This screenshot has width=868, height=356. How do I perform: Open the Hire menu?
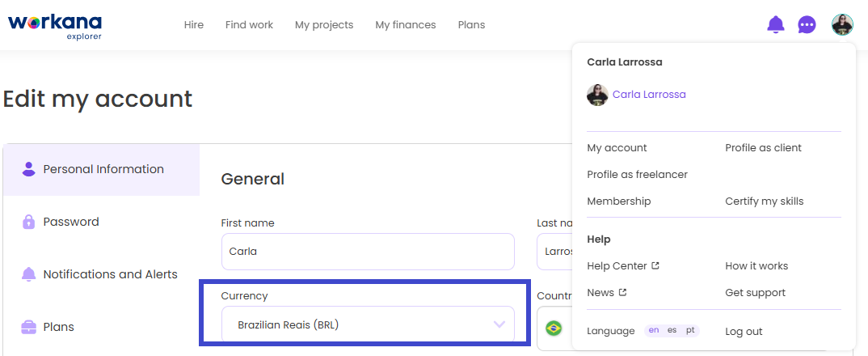coord(194,25)
